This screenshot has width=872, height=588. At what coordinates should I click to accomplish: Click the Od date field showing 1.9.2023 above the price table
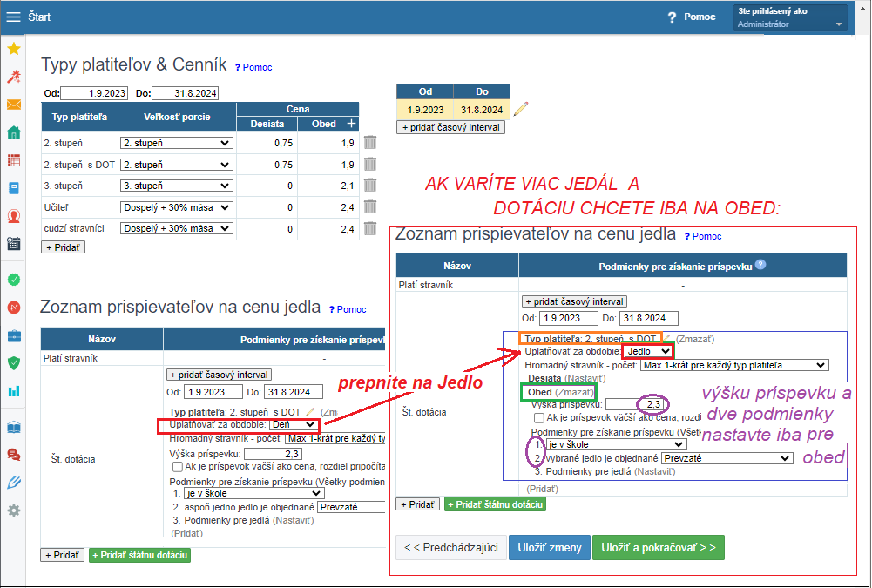click(x=94, y=93)
